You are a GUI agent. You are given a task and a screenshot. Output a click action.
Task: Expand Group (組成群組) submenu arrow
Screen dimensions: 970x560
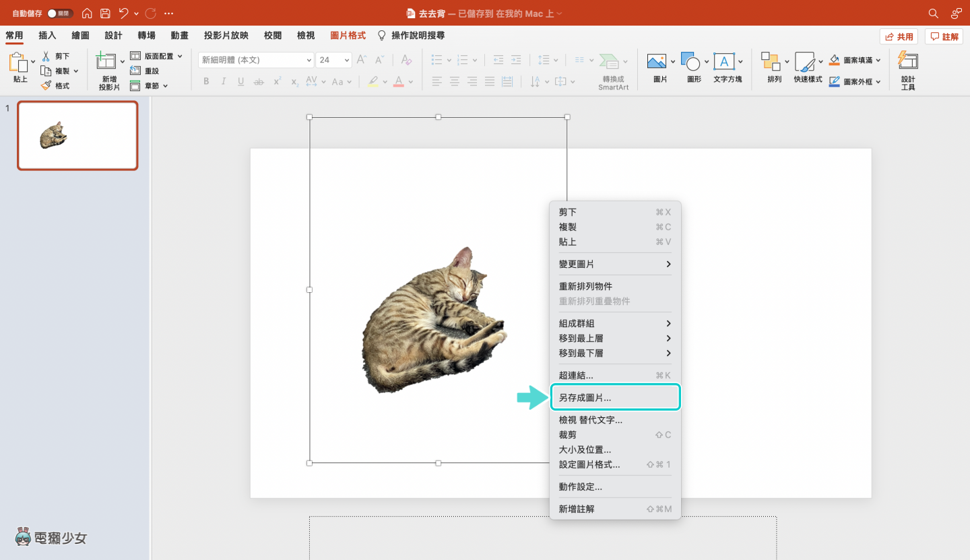[x=668, y=323]
